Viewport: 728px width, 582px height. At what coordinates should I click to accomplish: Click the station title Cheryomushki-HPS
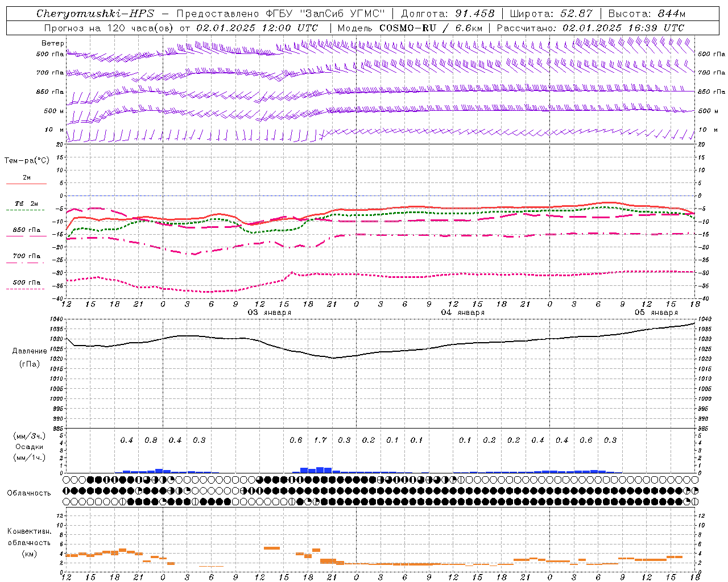point(95,14)
